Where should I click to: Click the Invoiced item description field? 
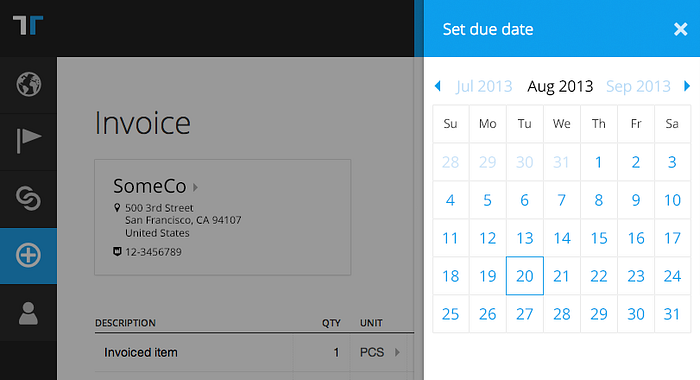point(194,353)
